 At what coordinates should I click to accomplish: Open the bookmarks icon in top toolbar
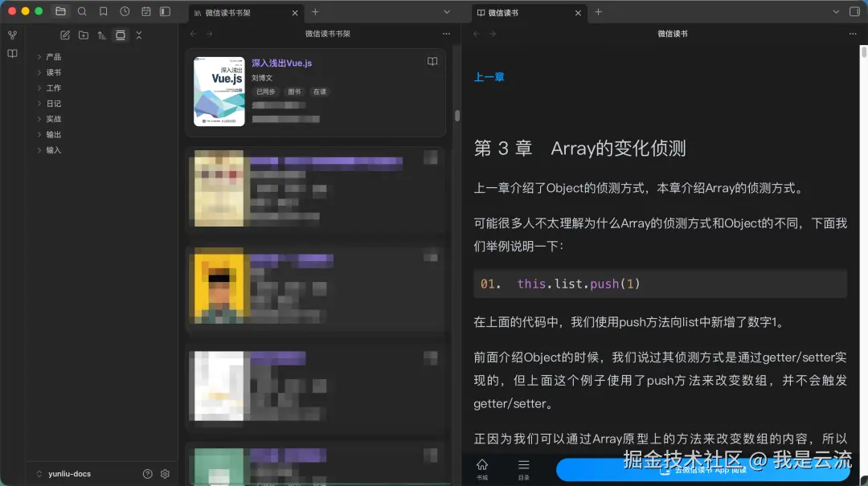(x=104, y=11)
